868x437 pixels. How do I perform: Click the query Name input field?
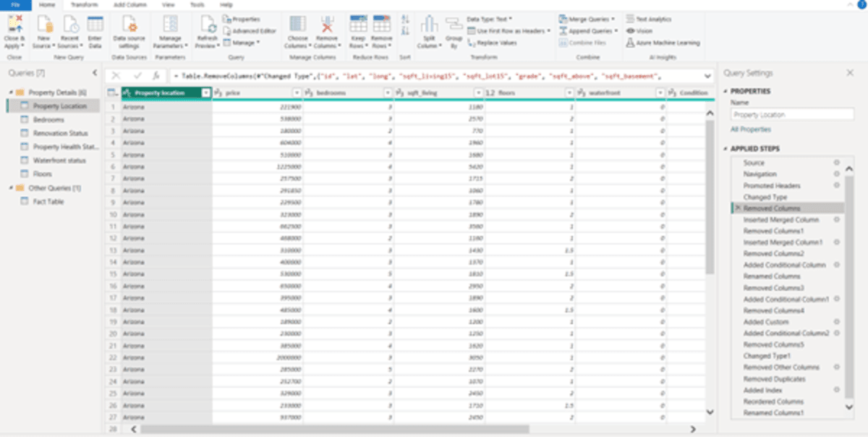(x=792, y=115)
